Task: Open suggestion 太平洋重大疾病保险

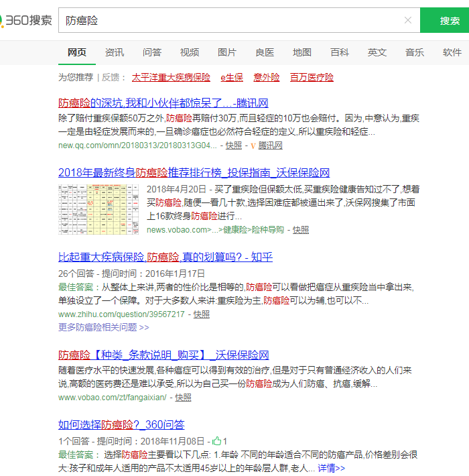Action: pos(171,77)
